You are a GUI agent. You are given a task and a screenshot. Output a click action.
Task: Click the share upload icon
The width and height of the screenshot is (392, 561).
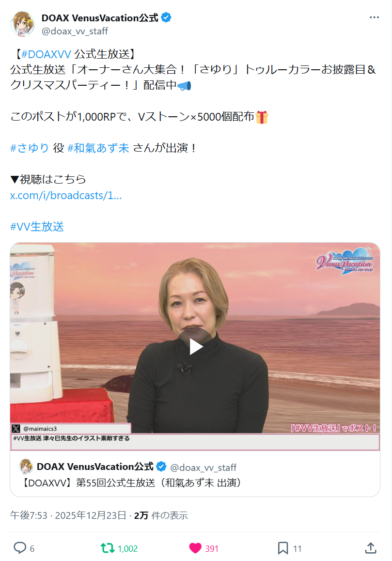pos(371,548)
